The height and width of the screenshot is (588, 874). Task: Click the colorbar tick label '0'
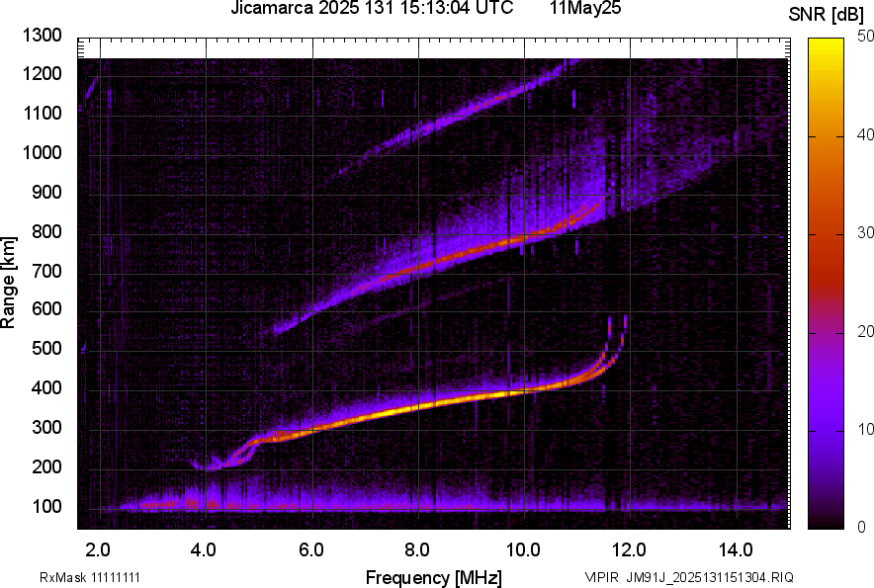861,527
